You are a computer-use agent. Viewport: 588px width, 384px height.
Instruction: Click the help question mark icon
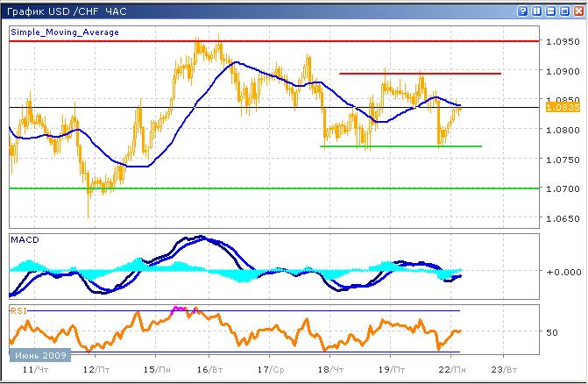pos(523,11)
